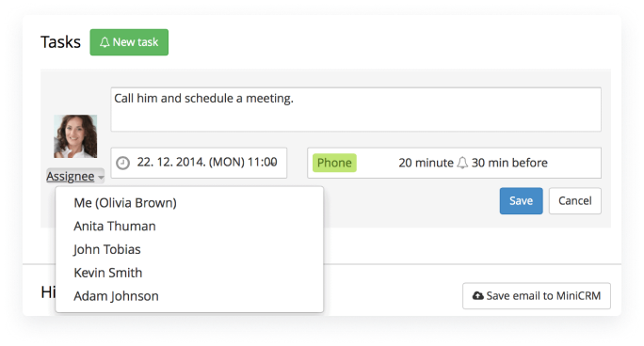This screenshot has width=644, height=346.
Task: Select Me (Olivia Brown) as assignee
Action: click(x=125, y=202)
